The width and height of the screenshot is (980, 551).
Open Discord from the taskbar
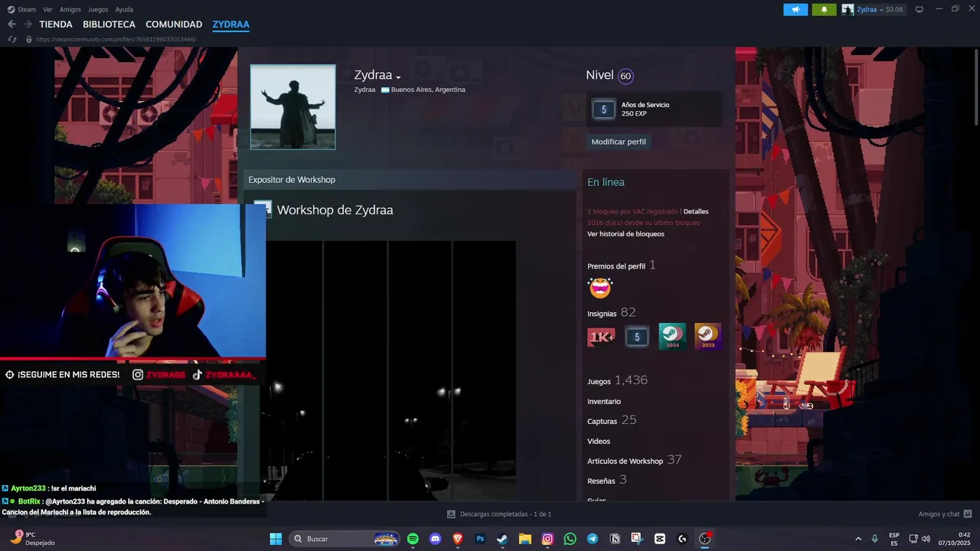(x=436, y=539)
